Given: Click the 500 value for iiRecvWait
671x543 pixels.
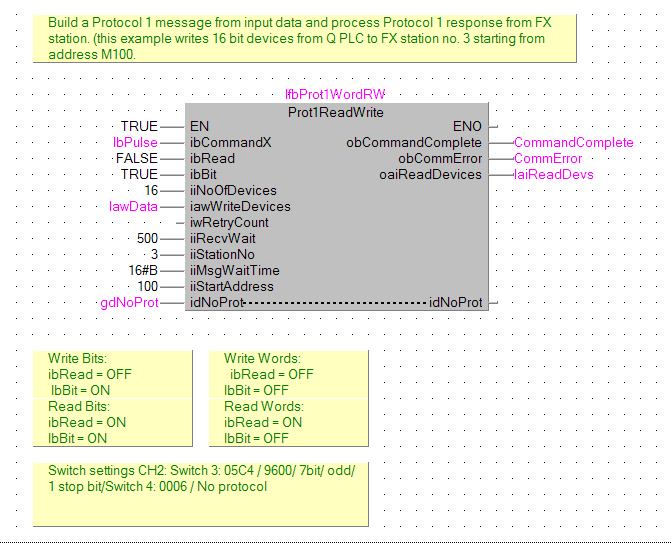Looking at the screenshot, I should pos(147,238).
